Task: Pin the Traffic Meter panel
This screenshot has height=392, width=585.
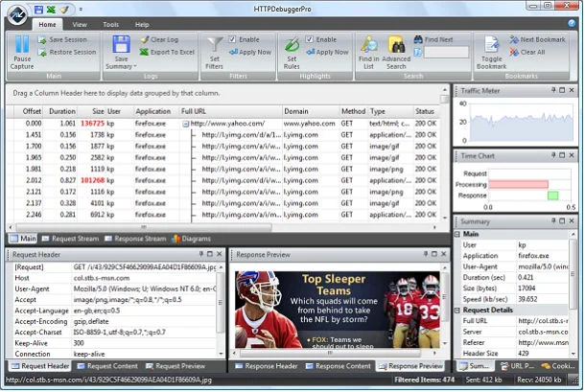Action: tap(553, 89)
